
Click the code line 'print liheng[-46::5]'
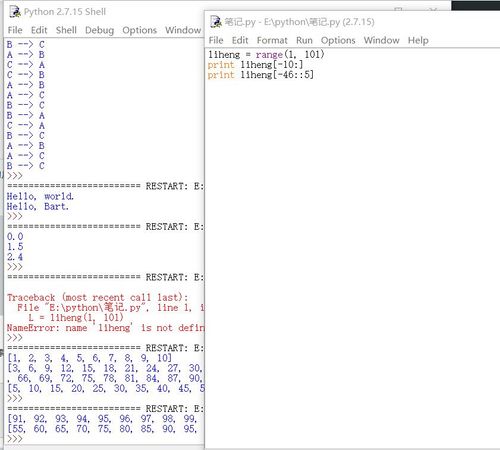pyautogui.click(x=260, y=75)
